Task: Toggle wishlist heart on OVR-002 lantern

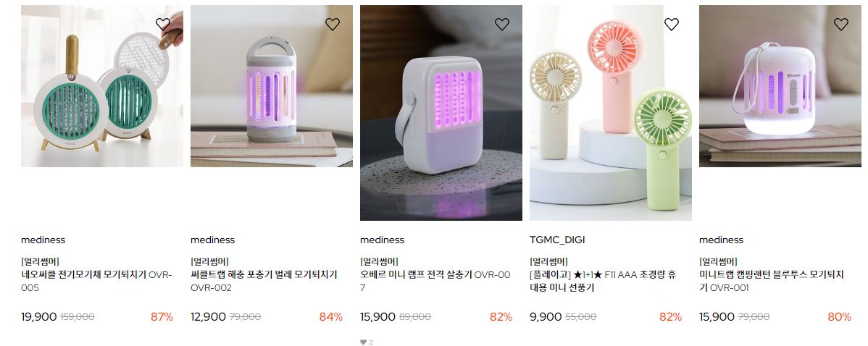Action: tap(332, 24)
